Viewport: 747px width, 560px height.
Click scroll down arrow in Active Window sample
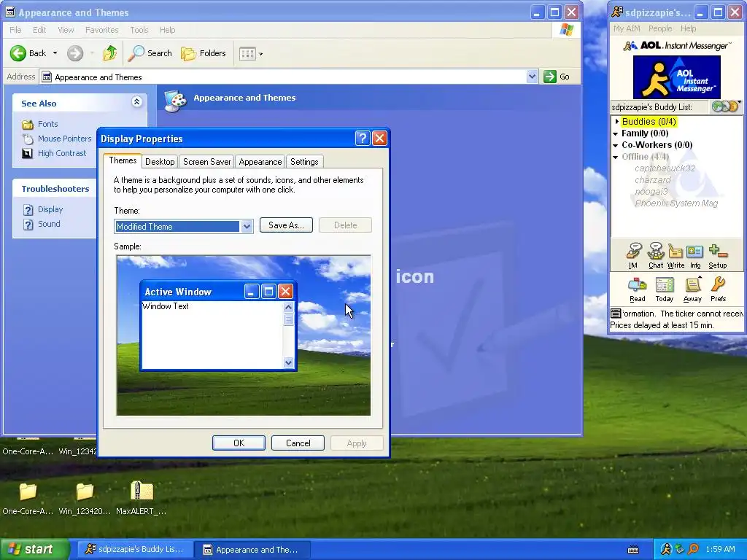288,363
